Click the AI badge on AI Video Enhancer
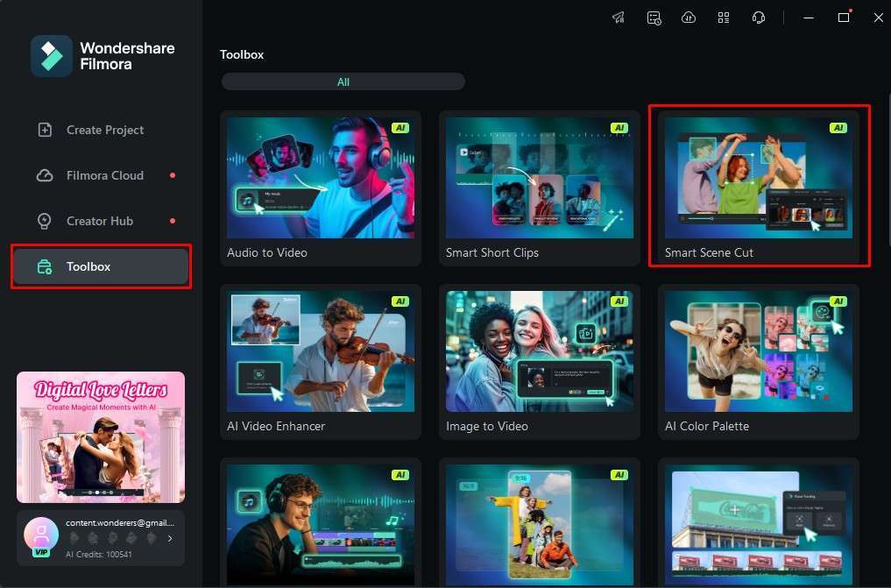This screenshot has width=891, height=588. (x=400, y=301)
